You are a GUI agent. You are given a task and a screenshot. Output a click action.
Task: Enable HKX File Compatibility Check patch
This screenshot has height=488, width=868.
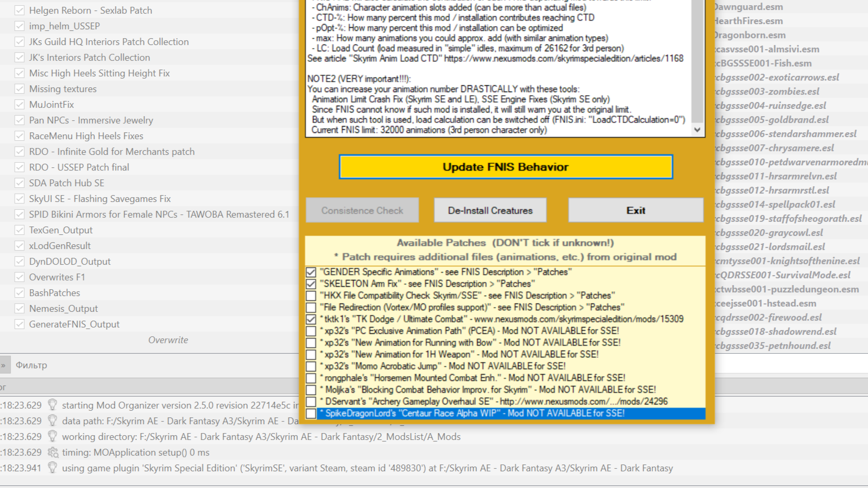coord(311,296)
